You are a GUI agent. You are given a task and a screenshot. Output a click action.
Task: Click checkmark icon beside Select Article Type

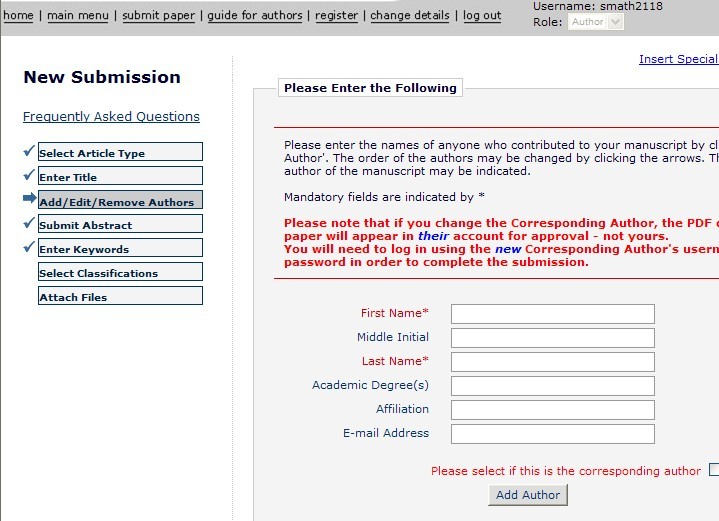28,152
